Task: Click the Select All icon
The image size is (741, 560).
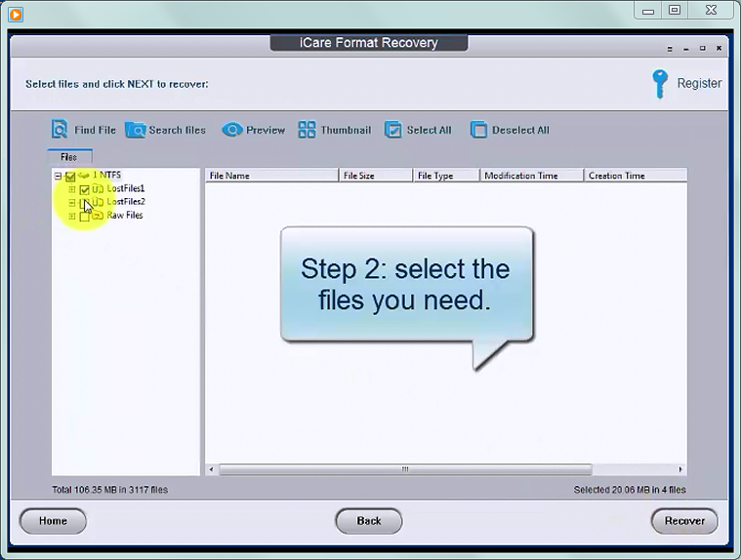Action: tap(392, 130)
